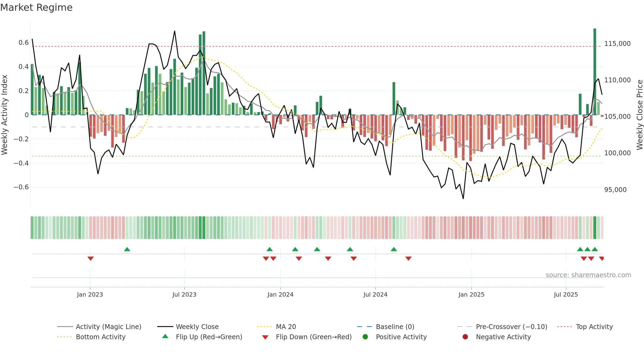Click the 0.4 tick on the left axis
Screen dimensions: 644x362
pyautogui.click(x=24, y=67)
